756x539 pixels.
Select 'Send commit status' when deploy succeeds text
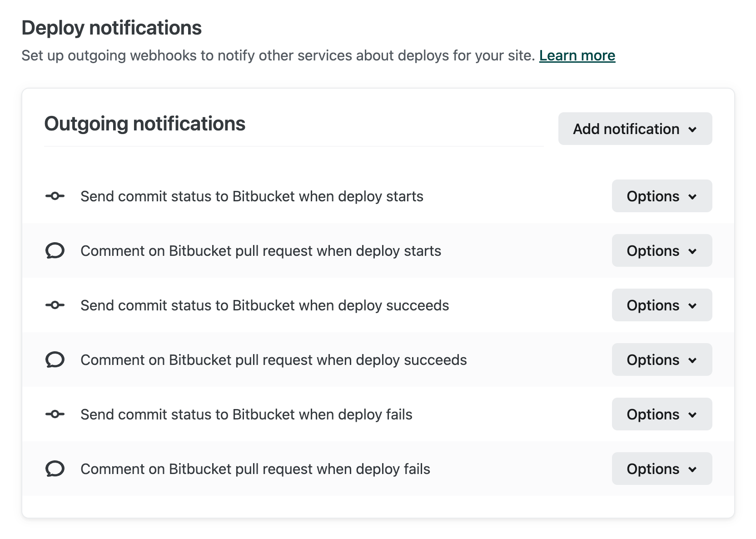264,305
